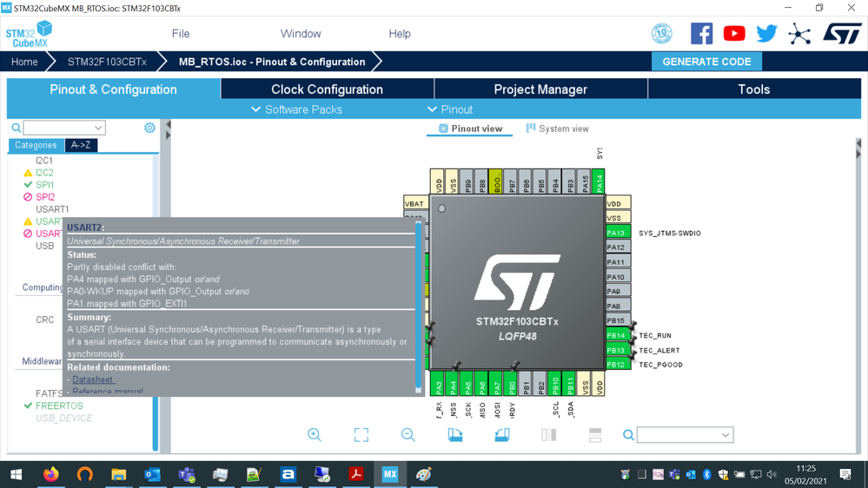Viewport: 868px width, 488px height.
Task: Open Datasheet link in USART2 tooltip
Action: coord(92,379)
